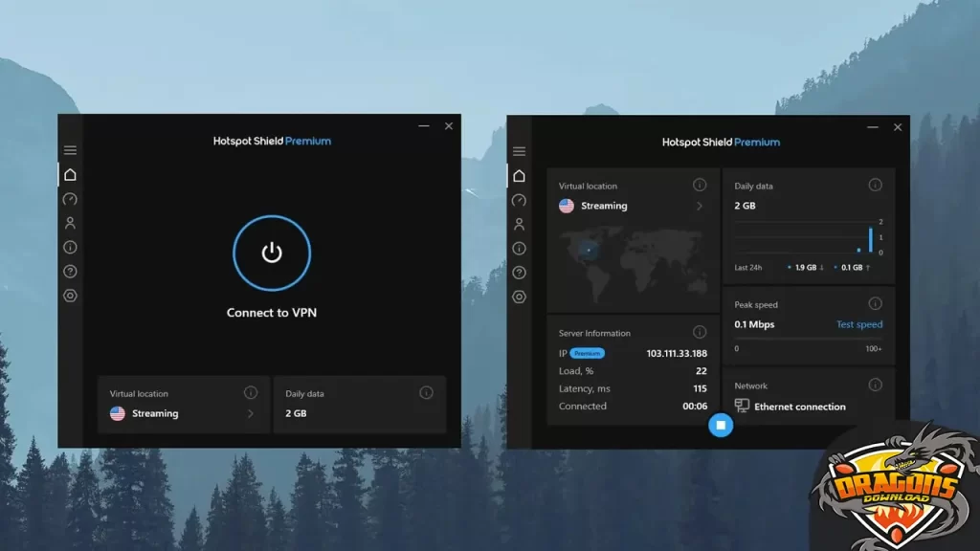Click the info icon on Server Information panel

point(700,332)
